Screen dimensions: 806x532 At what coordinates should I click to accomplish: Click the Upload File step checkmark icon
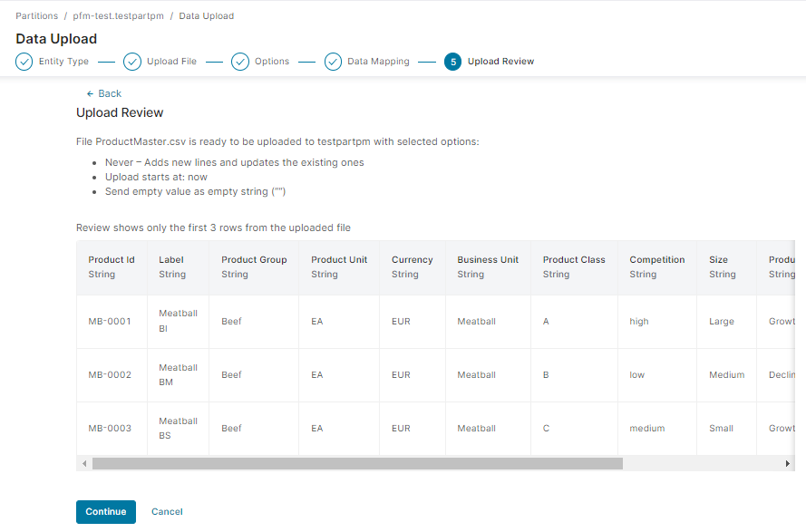(x=132, y=62)
